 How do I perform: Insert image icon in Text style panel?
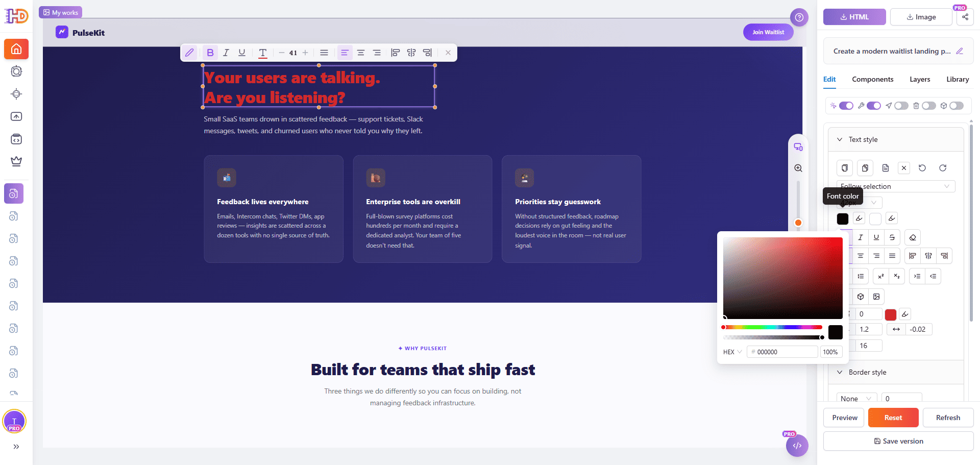coord(876,297)
